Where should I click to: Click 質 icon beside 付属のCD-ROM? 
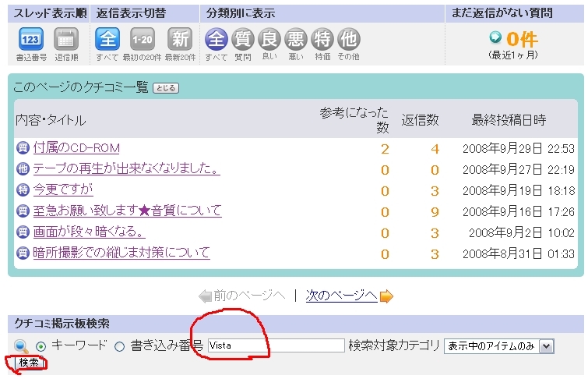point(23,147)
